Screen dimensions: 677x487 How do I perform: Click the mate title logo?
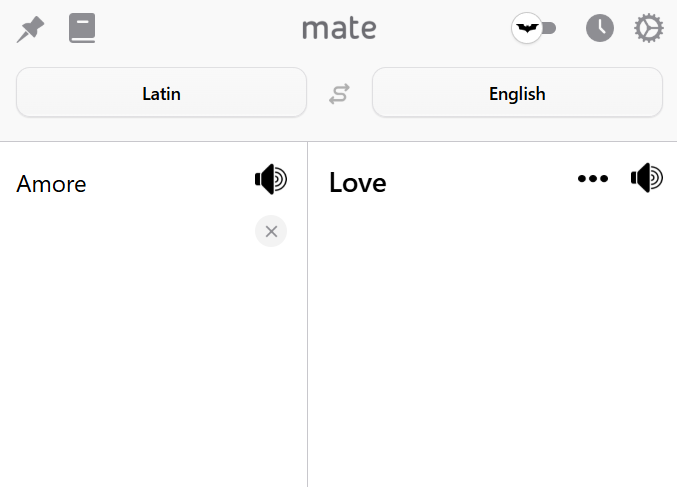339,28
